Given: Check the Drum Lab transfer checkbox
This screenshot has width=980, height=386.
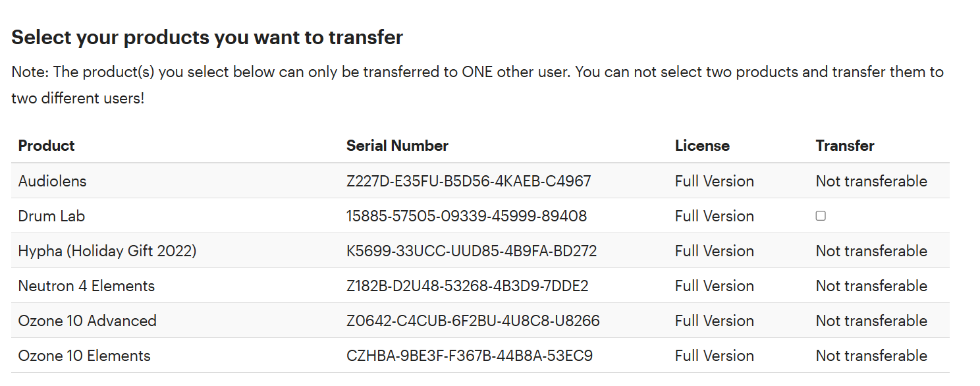Looking at the screenshot, I should tap(821, 216).
